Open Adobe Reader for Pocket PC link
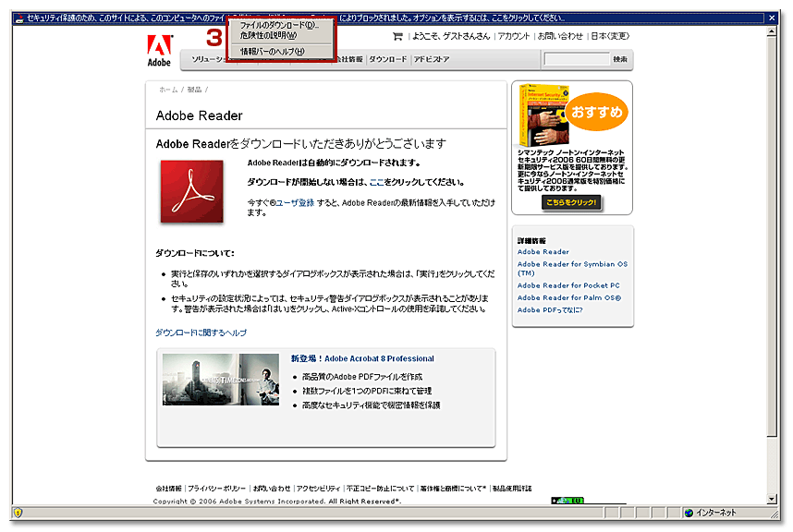Image resolution: width=793 pixels, height=532 pixels. (x=568, y=285)
